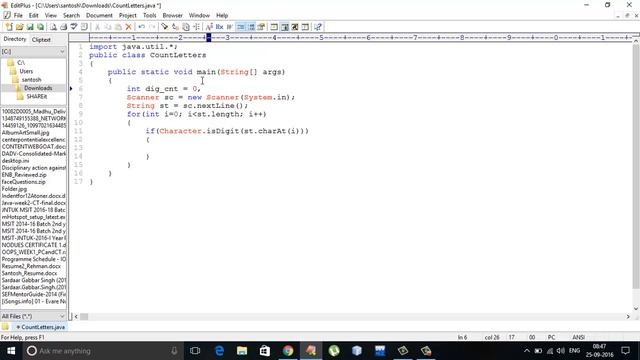Image resolution: width=640 pixels, height=360 pixels.
Task: Click the Full Screen toolbar icon
Action: (295, 27)
